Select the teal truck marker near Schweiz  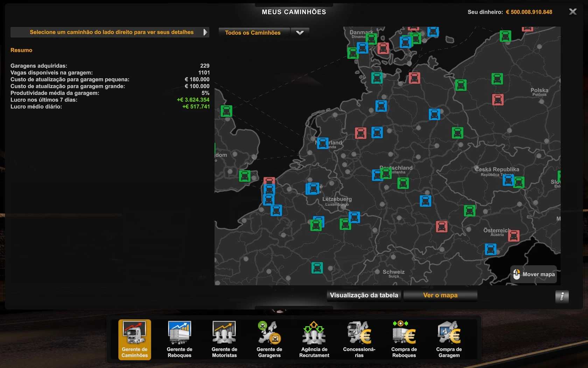[x=317, y=268]
